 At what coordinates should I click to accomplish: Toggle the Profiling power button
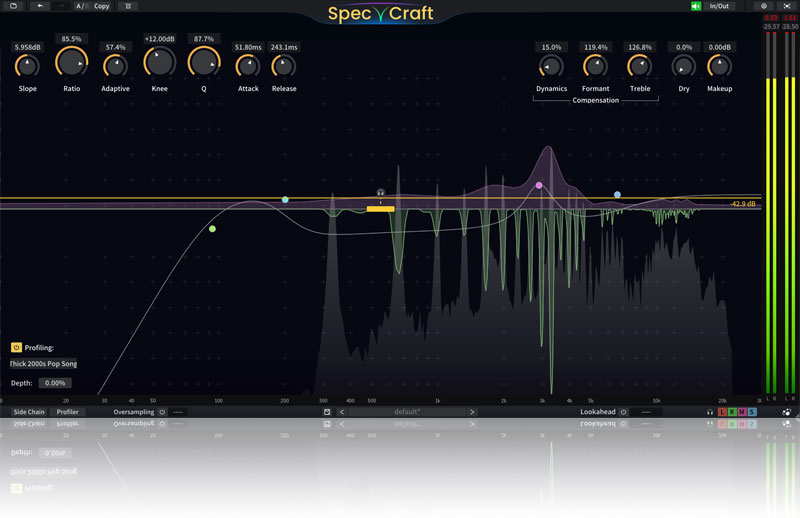(16, 347)
